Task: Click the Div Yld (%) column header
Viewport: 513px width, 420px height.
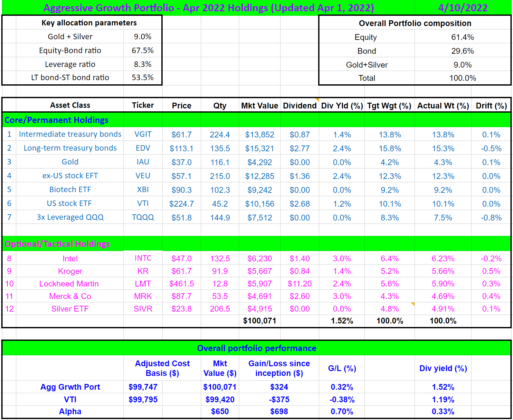Action: pyautogui.click(x=342, y=106)
